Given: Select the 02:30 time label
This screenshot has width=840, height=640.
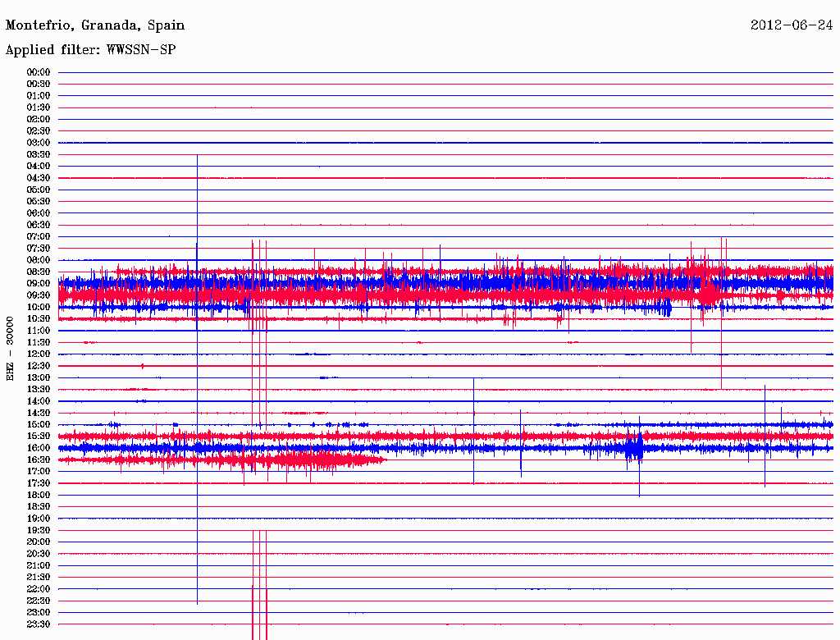Looking at the screenshot, I should (38, 130).
